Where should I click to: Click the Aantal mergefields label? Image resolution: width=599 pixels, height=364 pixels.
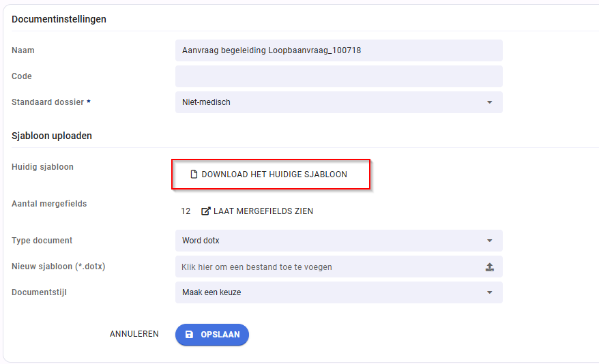(49, 204)
